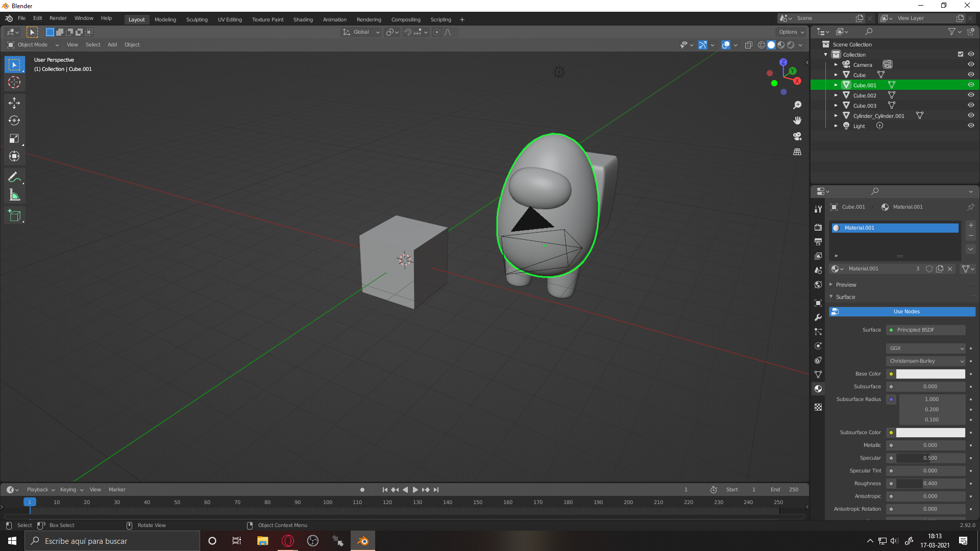Open the Modifier properties wrench tab

coord(818,317)
